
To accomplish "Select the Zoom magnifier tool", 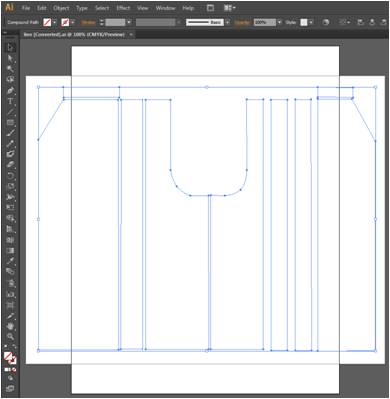I will point(10,336).
